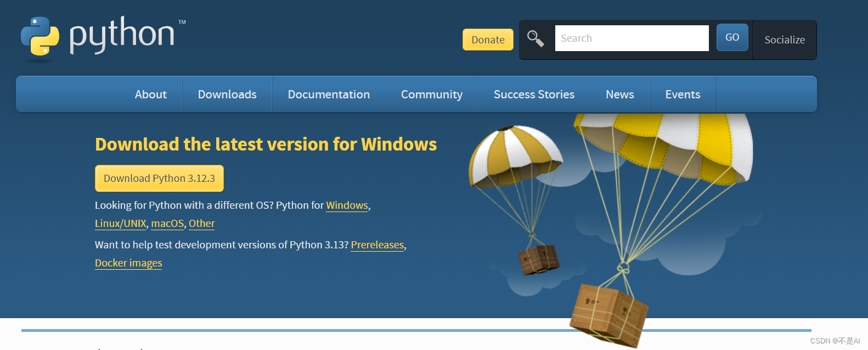Open the Socialize menu
Viewport: 868px width, 350px height.
coord(785,40)
